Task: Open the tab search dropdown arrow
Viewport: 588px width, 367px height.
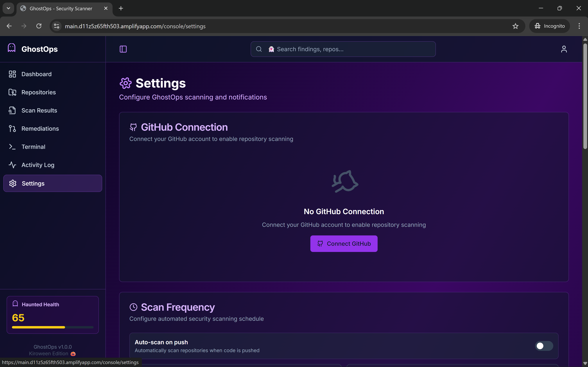Action: click(8, 8)
